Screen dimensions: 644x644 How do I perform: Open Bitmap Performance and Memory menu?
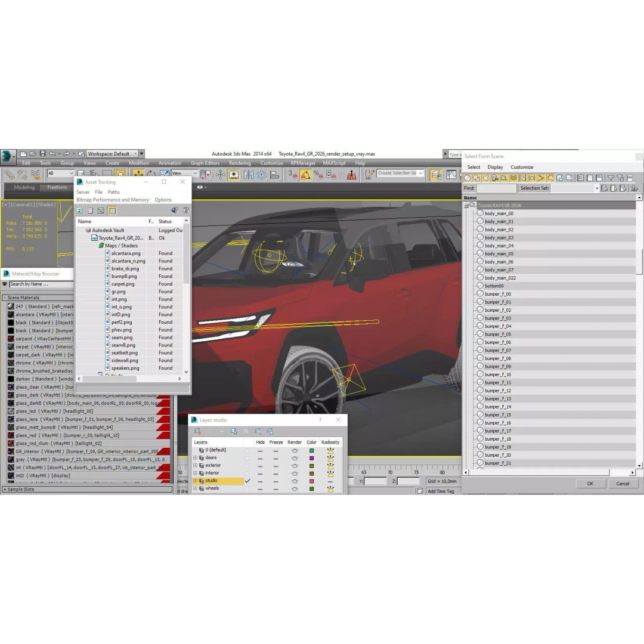click(x=113, y=200)
